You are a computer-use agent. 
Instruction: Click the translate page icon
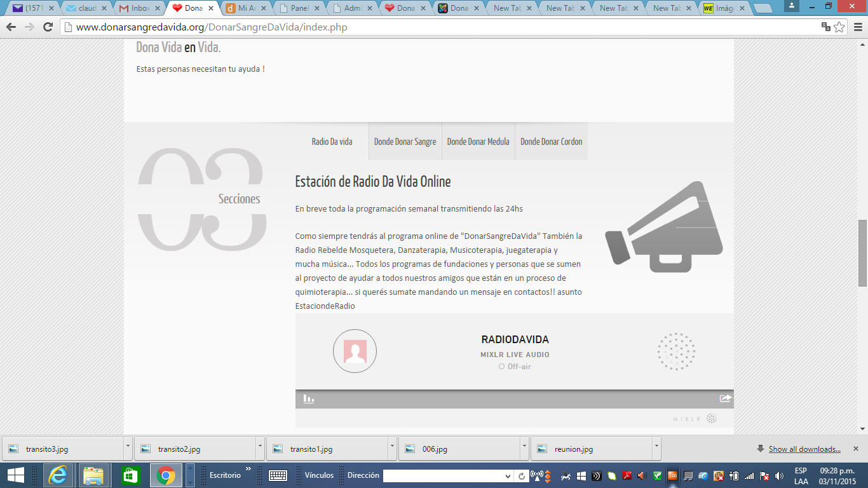point(825,27)
